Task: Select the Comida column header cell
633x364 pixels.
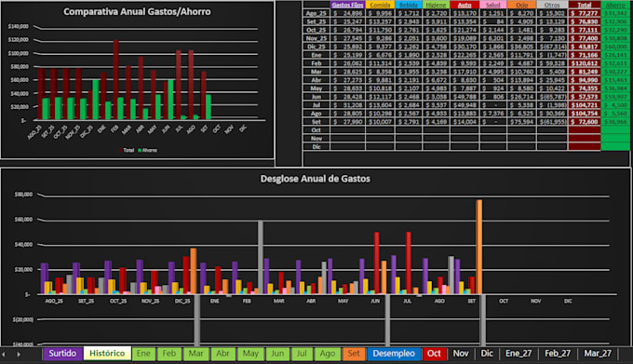Action: [x=380, y=5]
